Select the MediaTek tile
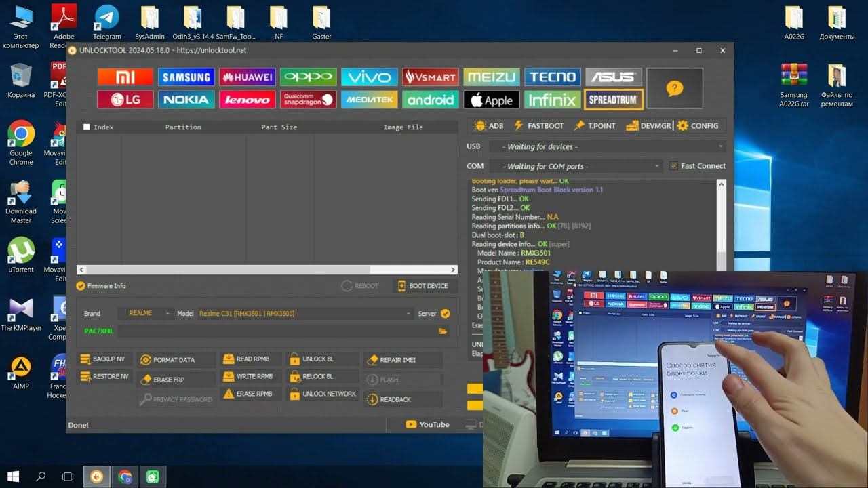Image resolution: width=868 pixels, height=488 pixels. click(x=369, y=100)
